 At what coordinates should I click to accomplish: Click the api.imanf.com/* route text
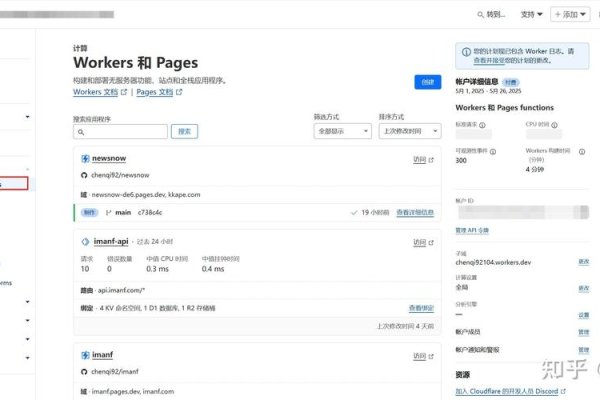(121, 291)
